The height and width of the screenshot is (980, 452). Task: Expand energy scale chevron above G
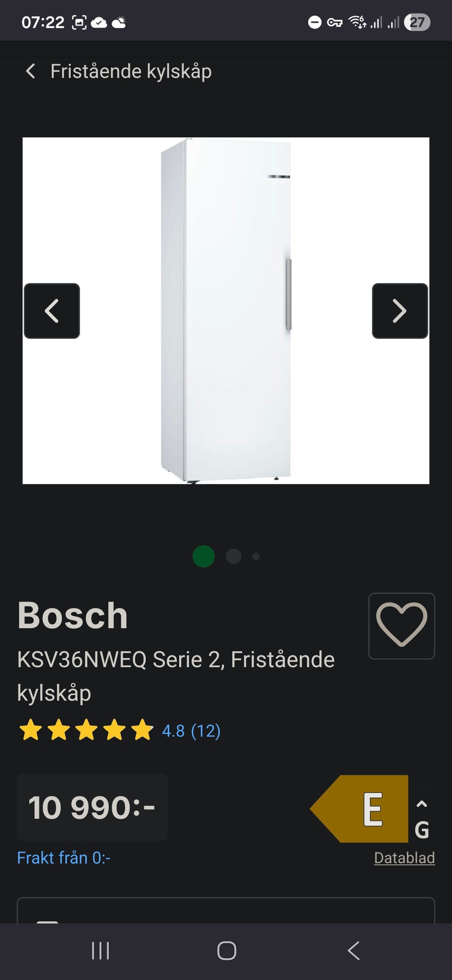tap(422, 804)
